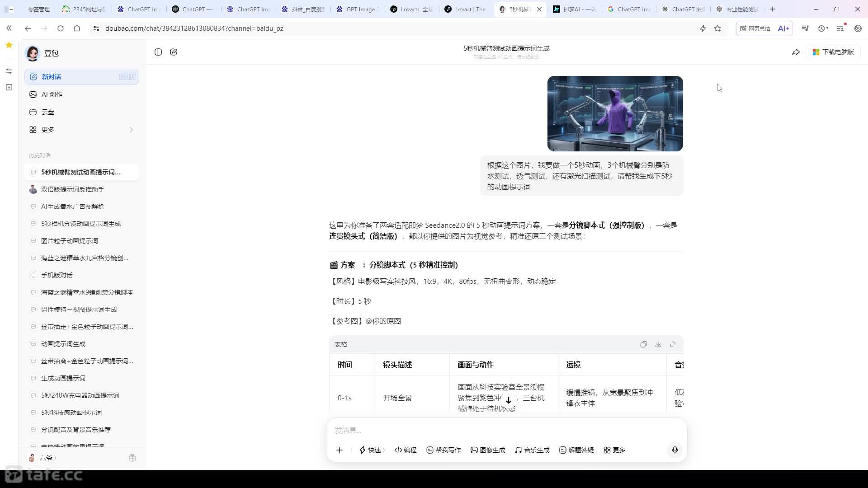Copy the table using the copy icon
Image resolution: width=868 pixels, height=488 pixels.
click(x=644, y=344)
